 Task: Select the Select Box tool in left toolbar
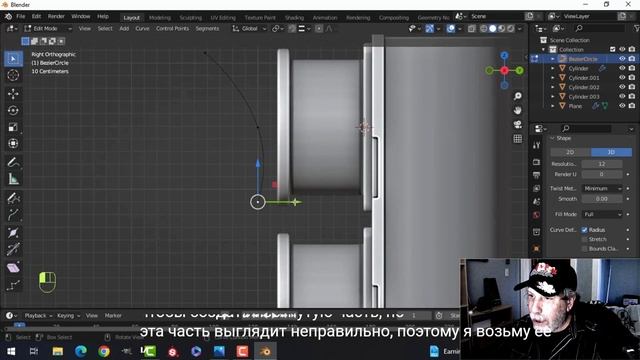(13, 59)
